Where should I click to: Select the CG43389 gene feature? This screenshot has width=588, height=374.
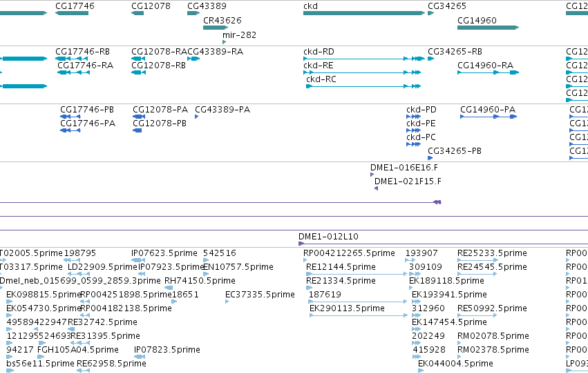(x=193, y=13)
